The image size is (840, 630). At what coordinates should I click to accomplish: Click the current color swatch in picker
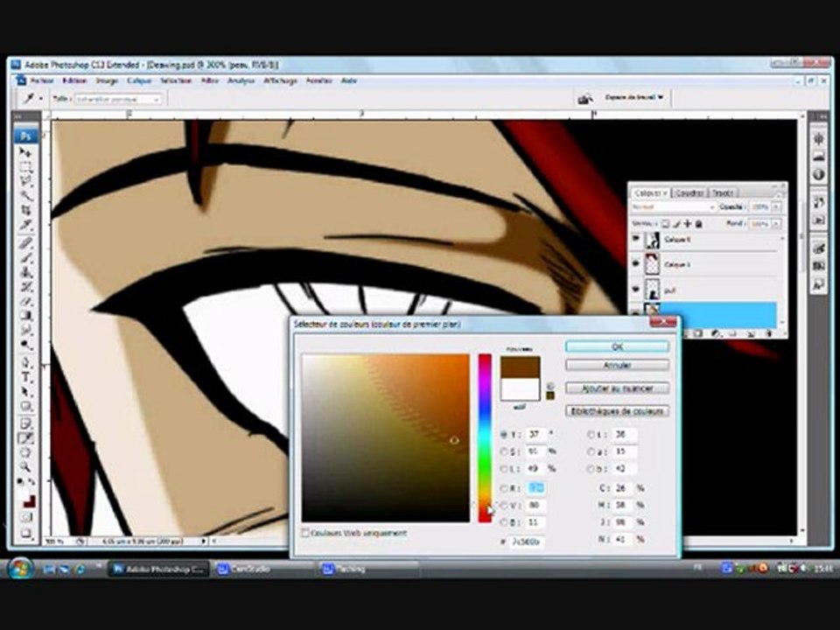point(520,389)
